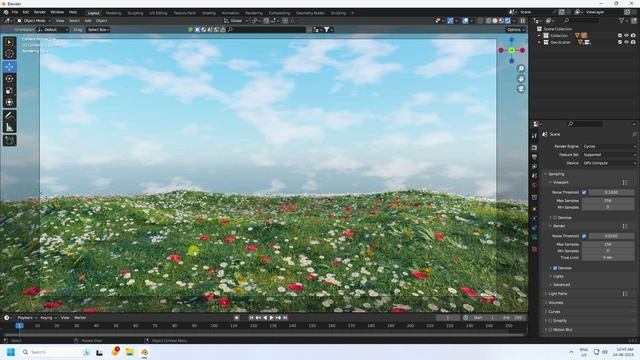The width and height of the screenshot is (640, 360).
Task: Open the Render properties tab icon
Action: tap(534, 147)
